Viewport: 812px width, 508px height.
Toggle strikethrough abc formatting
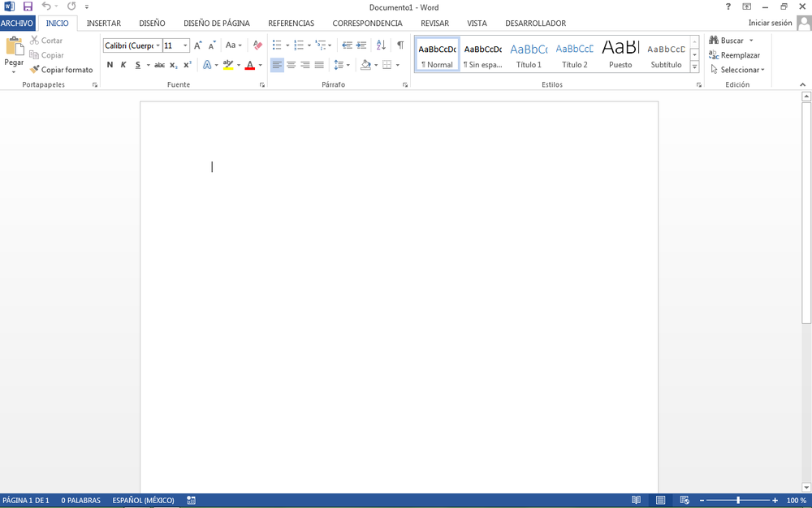(159, 65)
